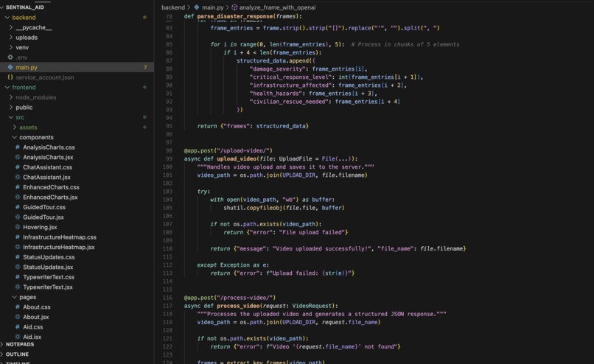This screenshot has height=364, width=594.
Task: Collapse the SENTINAL_AID root folder
Action: click(2, 7)
